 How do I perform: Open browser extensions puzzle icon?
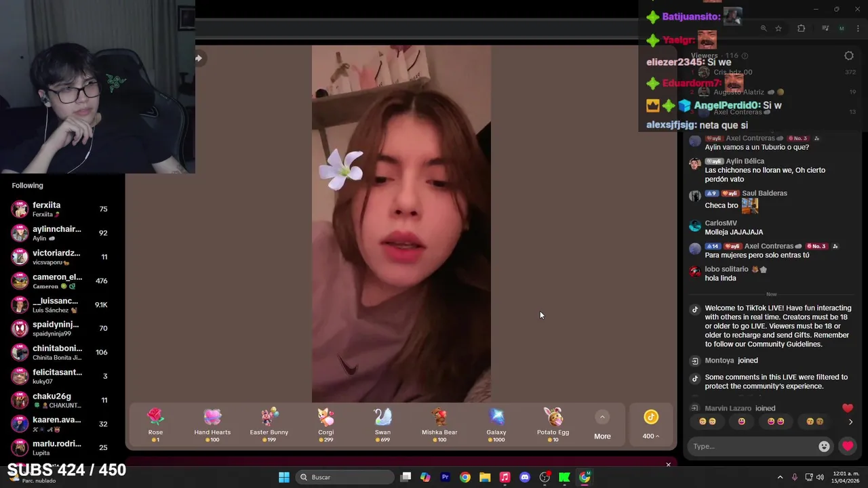pyautogui.click(x=802, y=28)
